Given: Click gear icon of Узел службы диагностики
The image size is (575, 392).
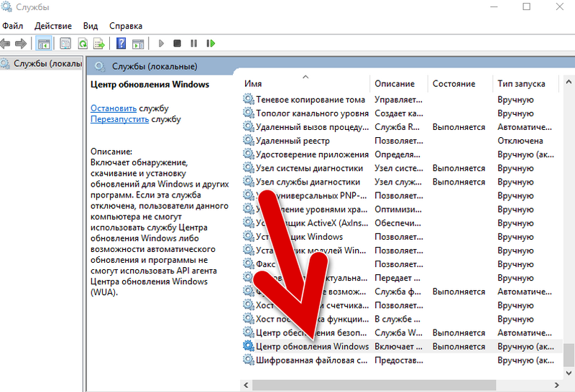Looking at the screenshot, I should point(248,182).
